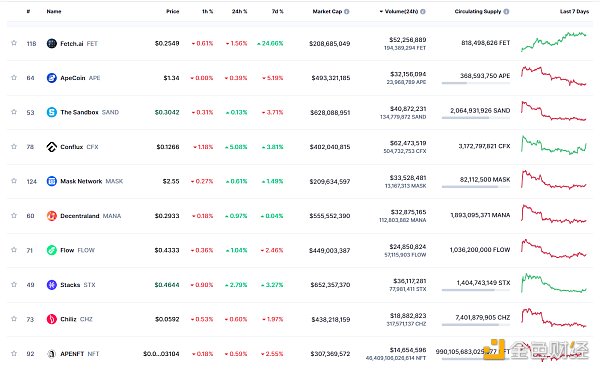This screenshot has height=371, width=600.
Task: Toggle the watchlist star for Flow
Action: point(14,250)
